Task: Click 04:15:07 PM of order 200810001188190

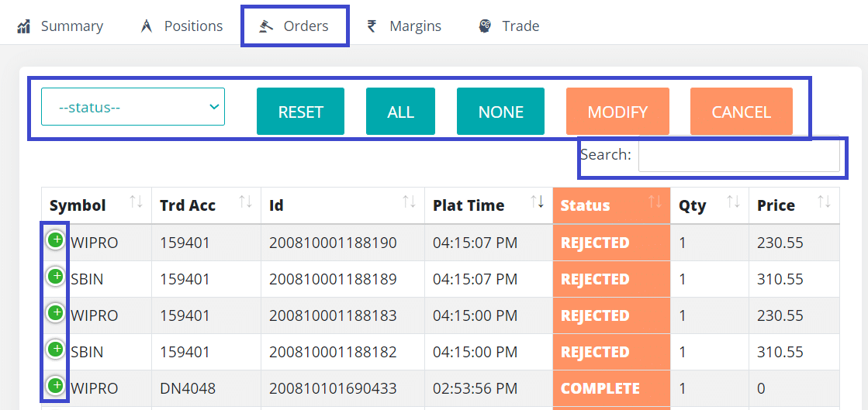Action: tap(475, 243)
